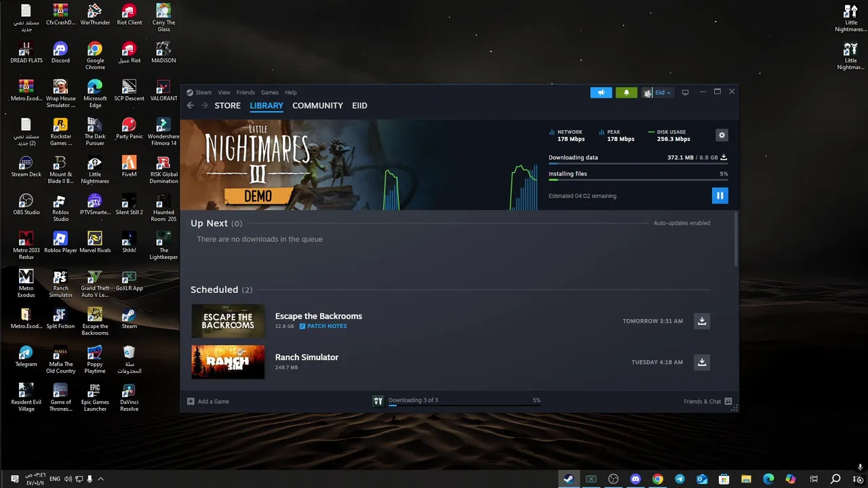Go forward with Steam forward arrow
Screen dimensions: 868x488
[x=205, y=106]
